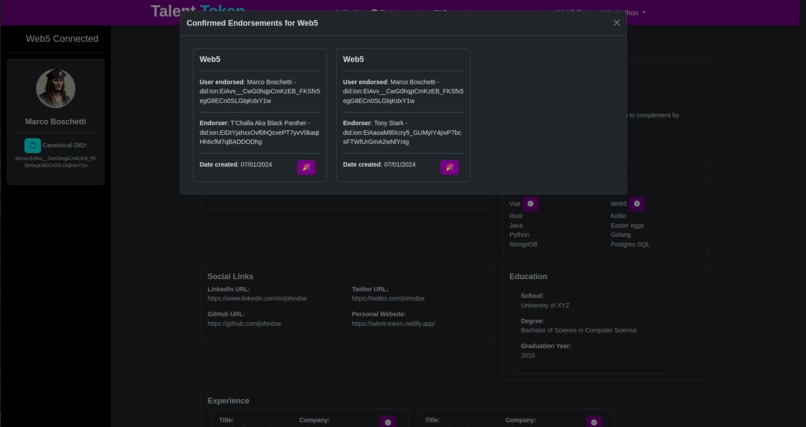Image resolution: width=806 pixels, height=427 pixels.
Task: Click the Canonical DID string in sidebar
Action: pos(56,162)
